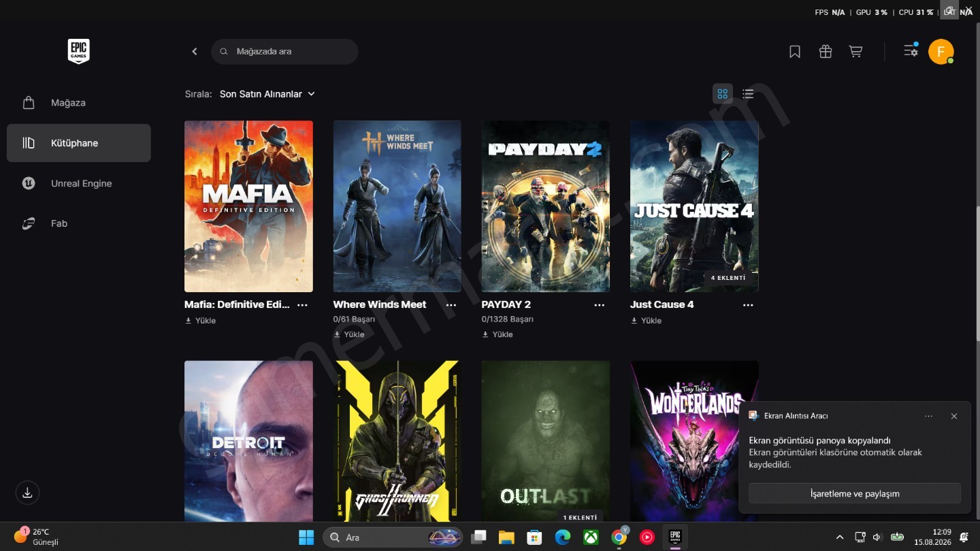This screenshot has width=980, height=551.
Task: Click Yükle under Where Winds Meet
Action: tap(349, 334)
